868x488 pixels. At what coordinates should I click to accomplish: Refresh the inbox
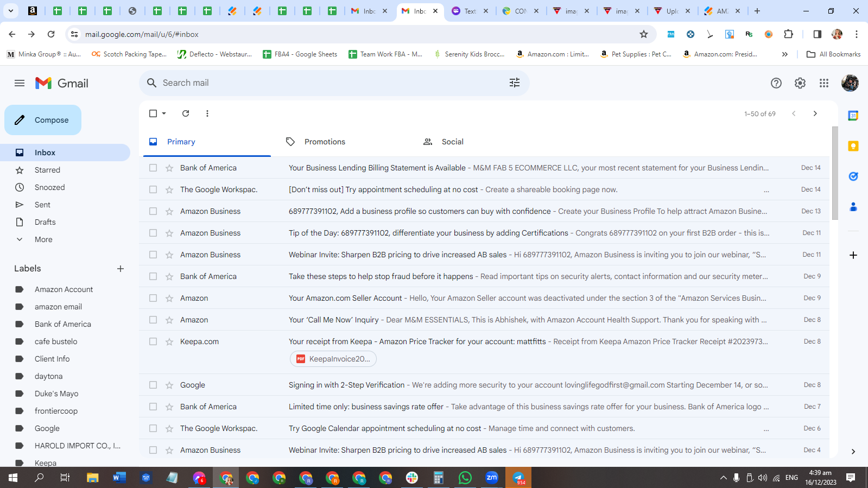(186, 113)
